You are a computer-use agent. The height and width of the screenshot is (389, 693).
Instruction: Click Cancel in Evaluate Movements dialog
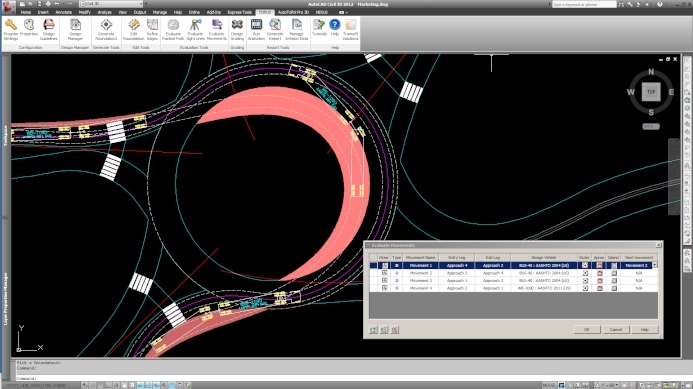coord(616,330)
